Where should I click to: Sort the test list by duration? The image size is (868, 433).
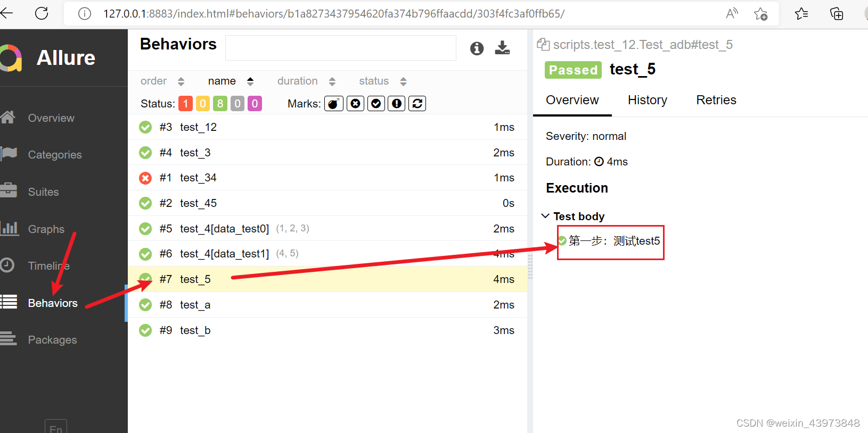click(x=306, y=81)
